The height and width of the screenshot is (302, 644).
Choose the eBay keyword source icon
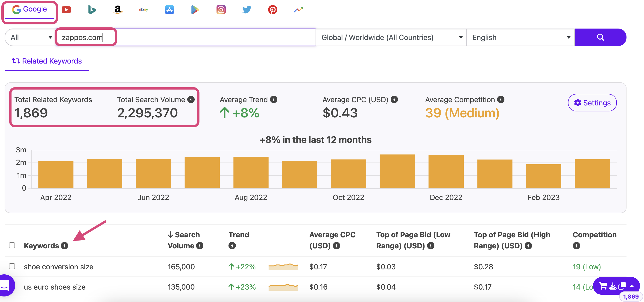pyautogui.click(x=143, y=10)
